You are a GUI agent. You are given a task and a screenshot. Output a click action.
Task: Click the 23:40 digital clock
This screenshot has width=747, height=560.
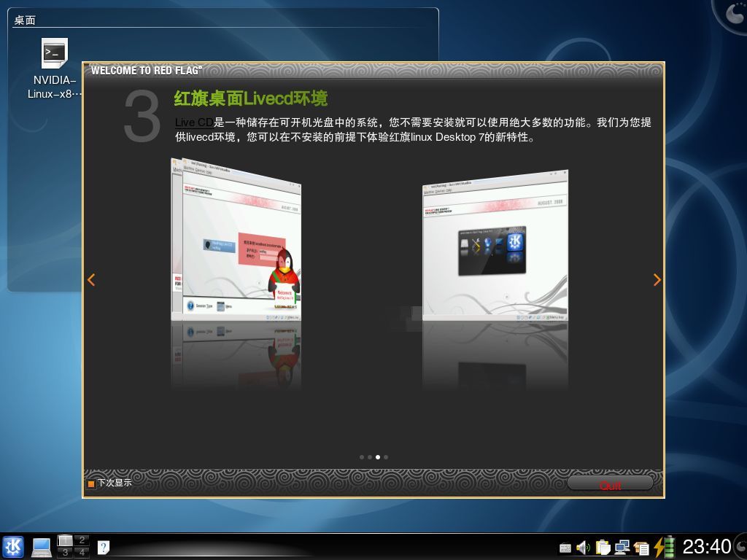coord(706,547)
